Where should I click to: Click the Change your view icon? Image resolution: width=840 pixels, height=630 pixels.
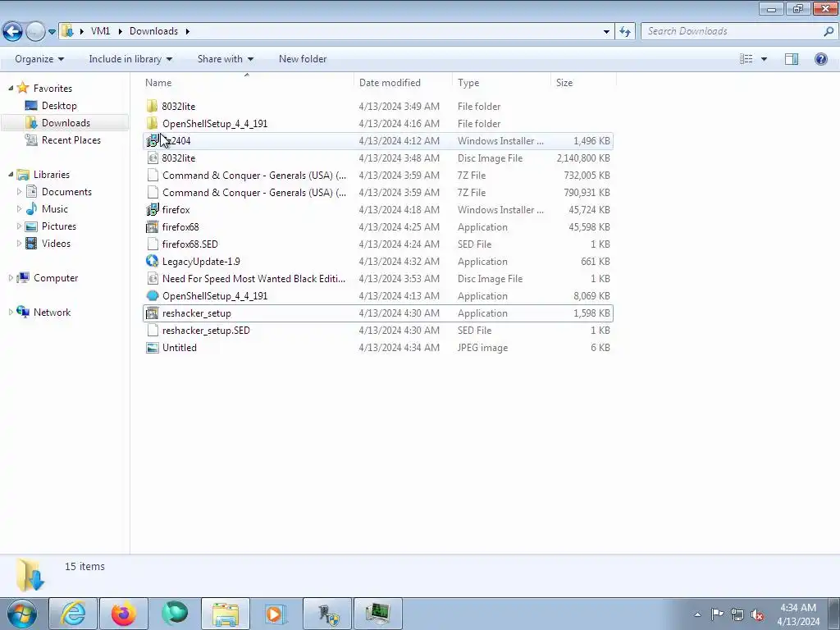coord(746,59)
